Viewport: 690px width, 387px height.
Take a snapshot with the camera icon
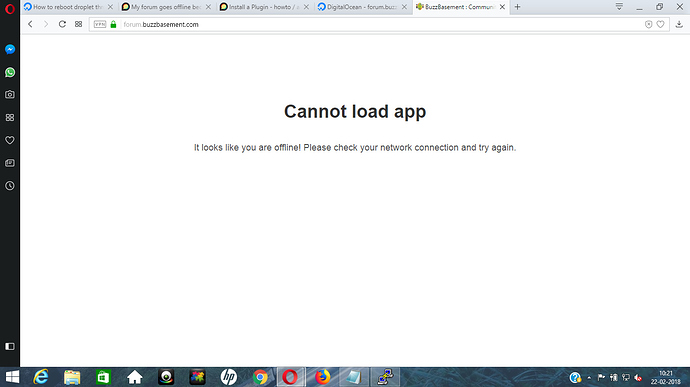[10, 95]
